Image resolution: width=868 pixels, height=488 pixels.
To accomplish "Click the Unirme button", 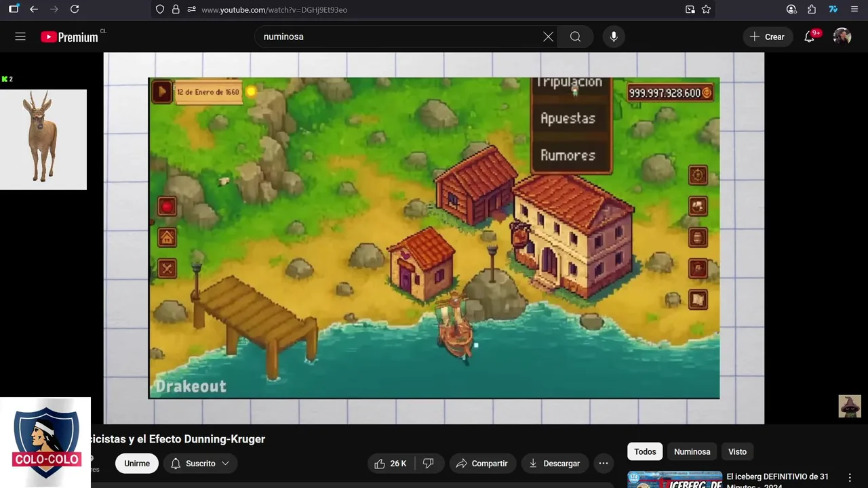I will point(137,464).
